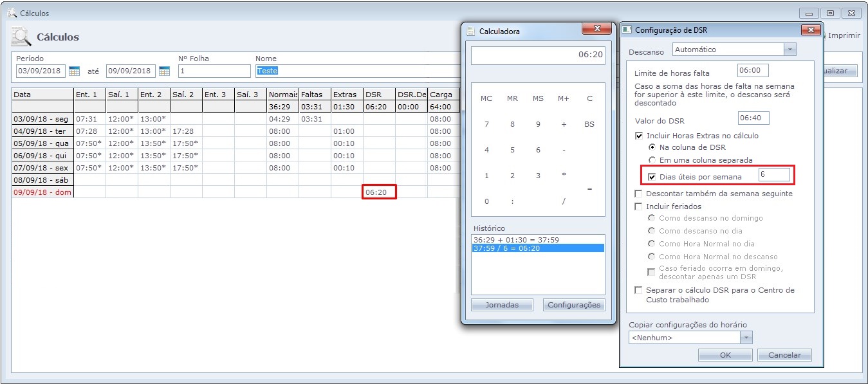Screen dimensions: 868x384
Task: Select Em uma coluna separada option
Action: (x=652, y=160)
